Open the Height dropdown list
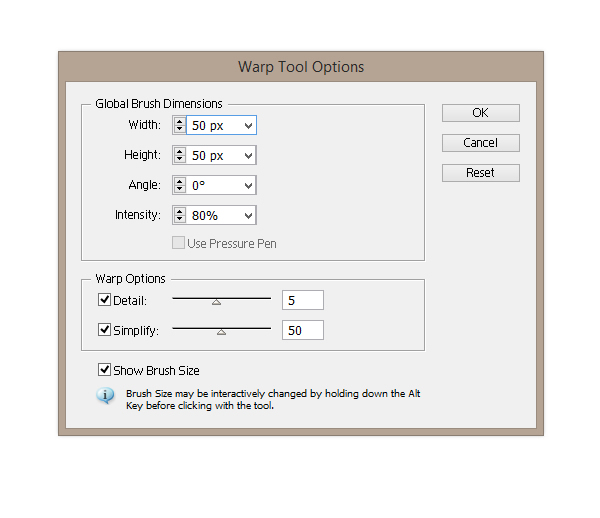This screenshot has width=600, height=518. [248, 155]
